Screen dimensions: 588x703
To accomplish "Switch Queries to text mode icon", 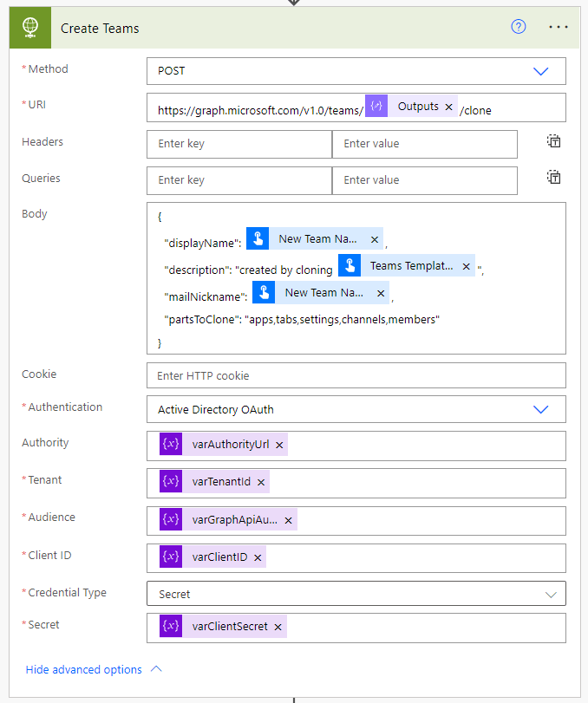I will click(553, 177).
